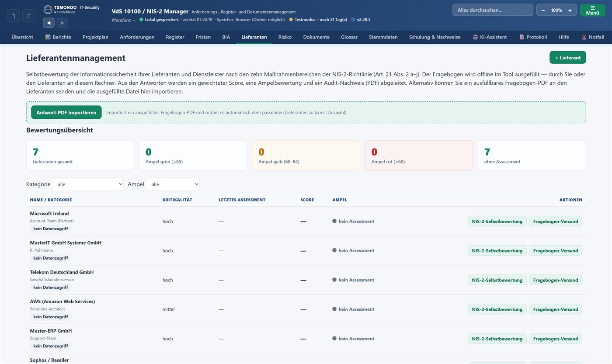Image resolution: width=612 pixels, height=364 pixels.
Task: Click the blue version v2.28.5 dot
Action: [353, 20]
